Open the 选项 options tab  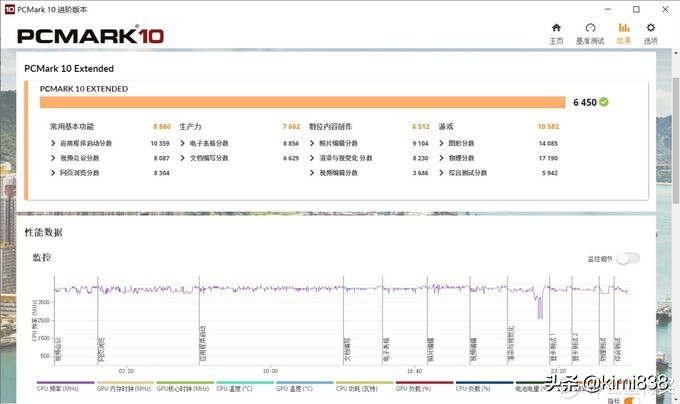coord(651,34)
